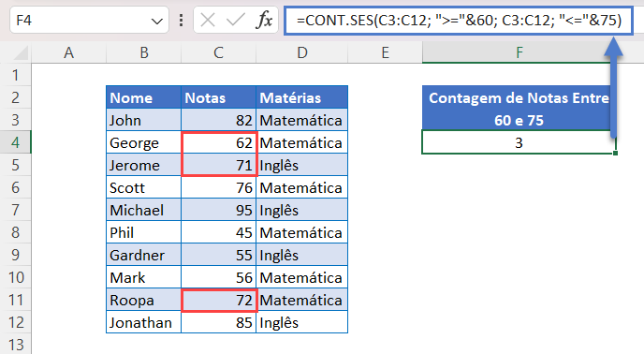Click the Matérias header cell
644x354 pixels.
click(x=301, y=97)
